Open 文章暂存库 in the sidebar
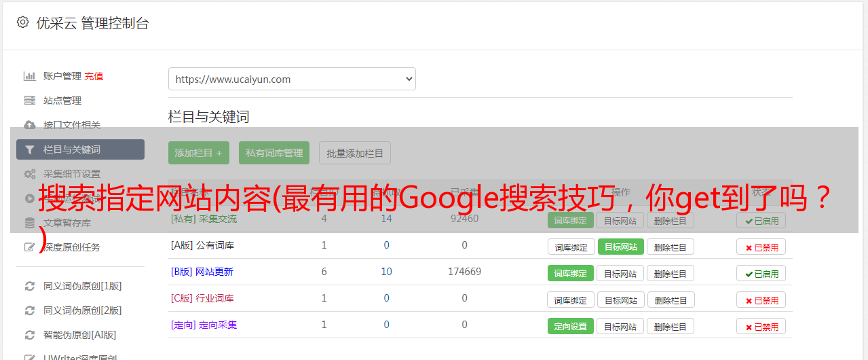 [67, 223]
